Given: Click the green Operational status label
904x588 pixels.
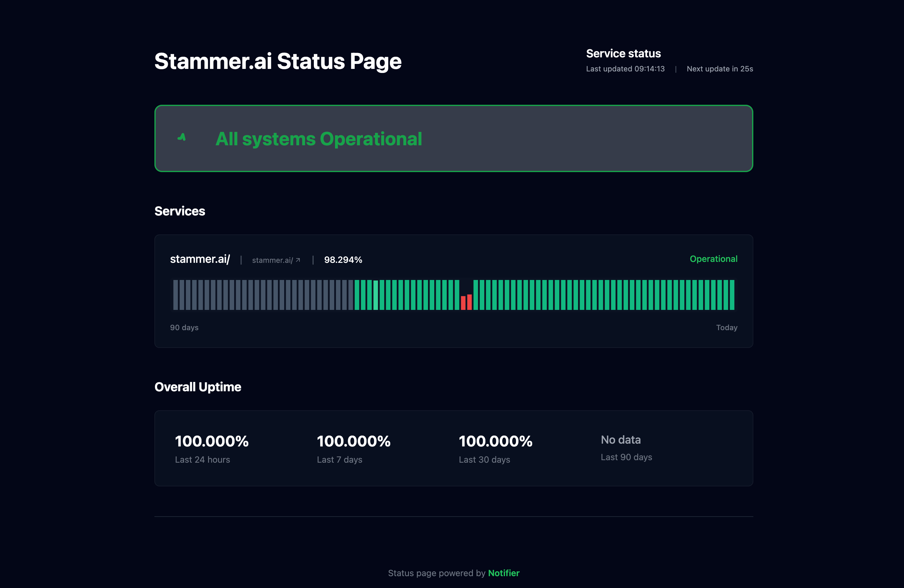Looking at the screenshot, I should point(713,259).
